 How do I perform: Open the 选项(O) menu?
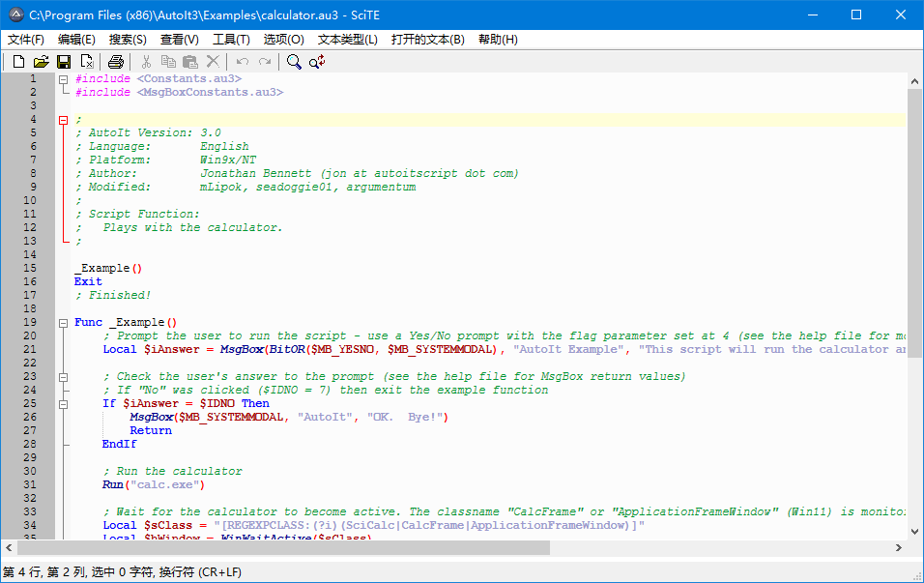283,40
